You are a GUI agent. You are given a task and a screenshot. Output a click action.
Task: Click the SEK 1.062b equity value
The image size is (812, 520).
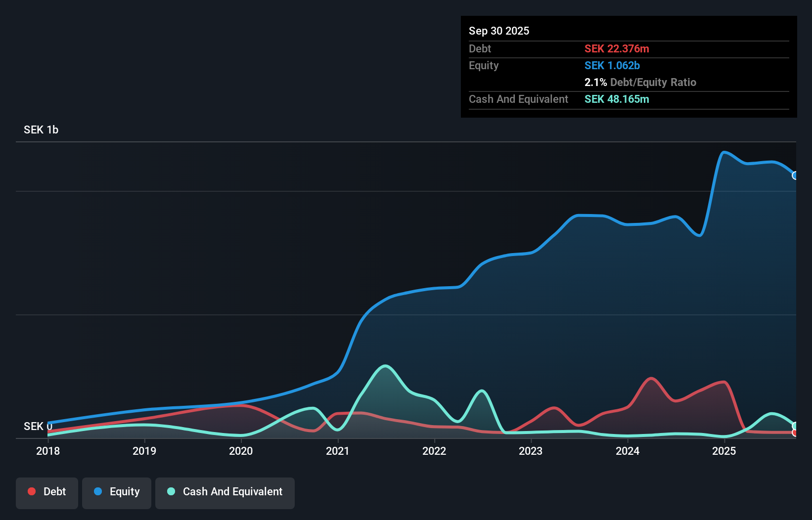(x=612, y=65)
